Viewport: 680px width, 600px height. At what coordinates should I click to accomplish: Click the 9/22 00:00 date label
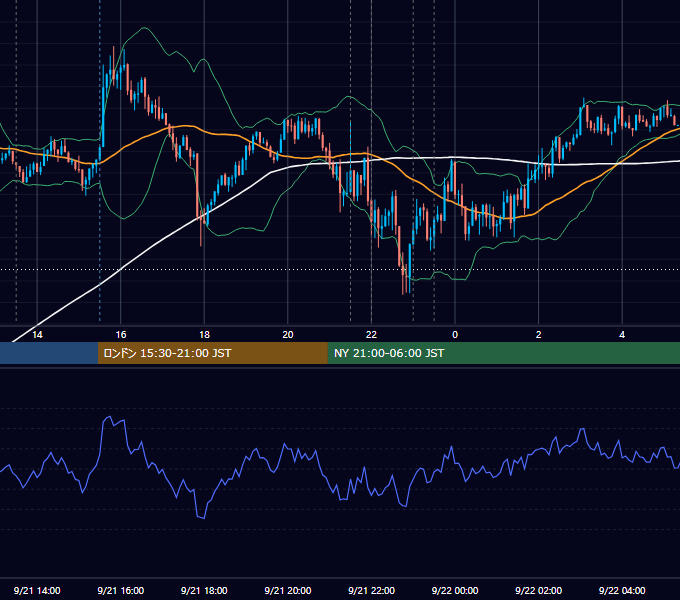pyautogui.click(x=455, y=590)
